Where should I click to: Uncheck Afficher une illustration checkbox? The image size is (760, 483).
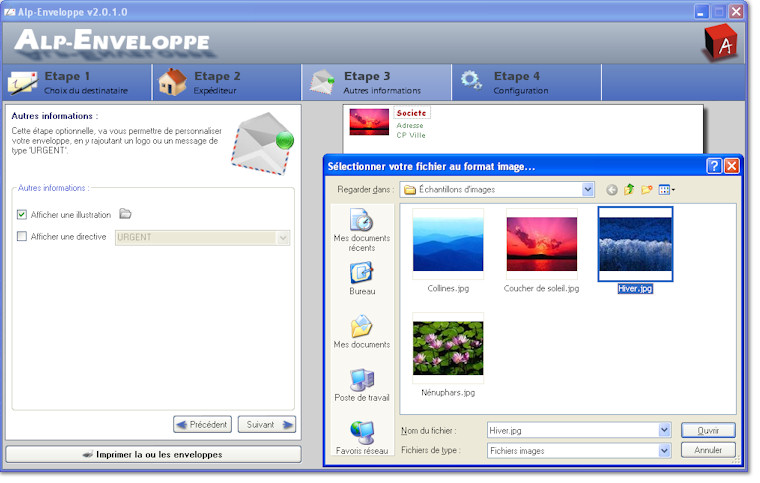click(22, 215)
